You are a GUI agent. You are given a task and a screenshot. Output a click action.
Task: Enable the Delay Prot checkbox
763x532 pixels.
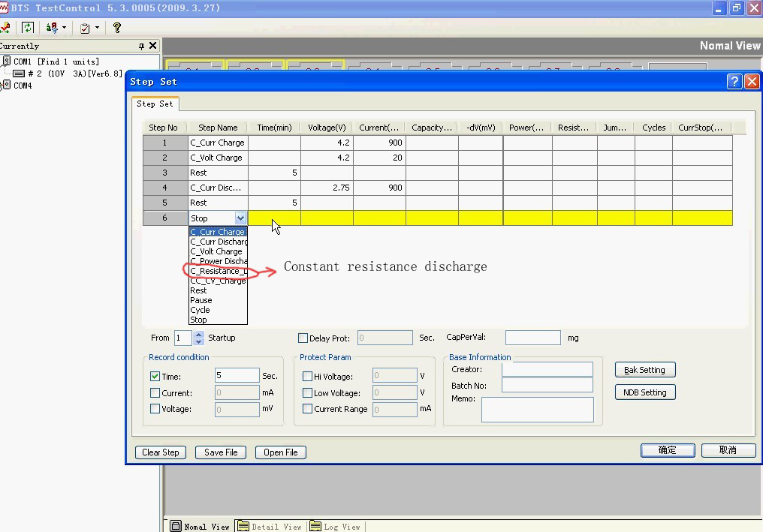303,337
